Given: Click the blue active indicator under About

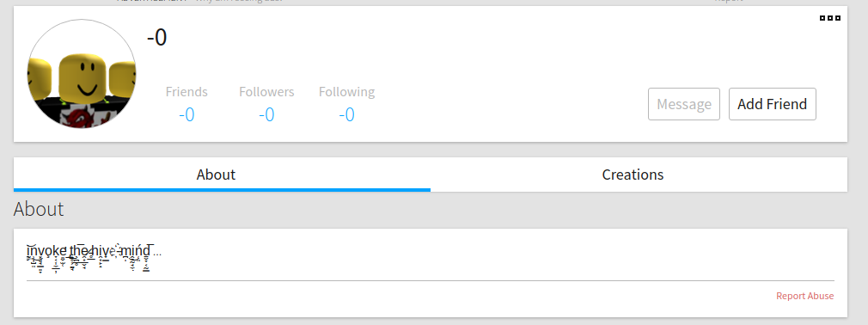Looking at the screenshot, I should tap(222, 190).
